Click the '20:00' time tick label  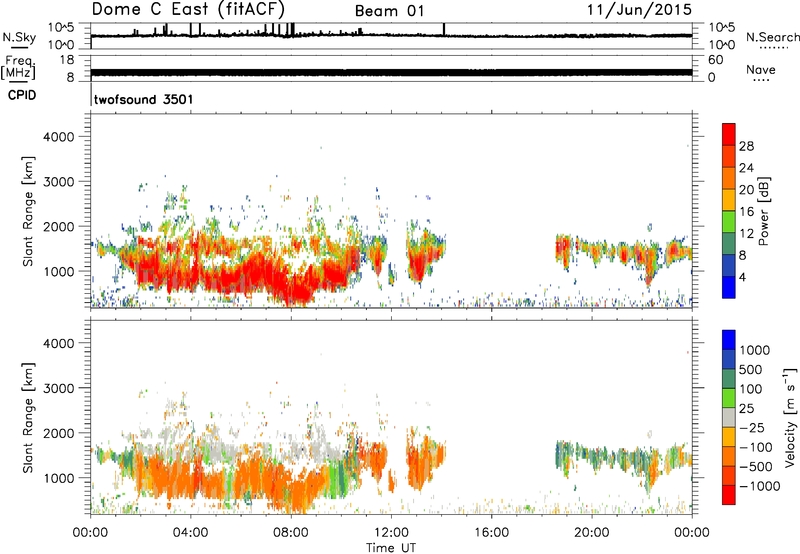tap(592, 533)
